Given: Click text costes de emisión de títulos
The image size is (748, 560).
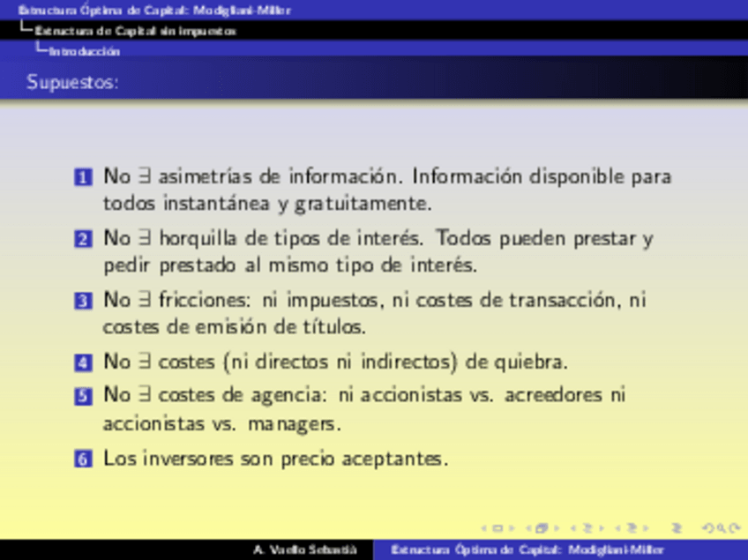Looking at the screenshot, I should tap(235, 327).
